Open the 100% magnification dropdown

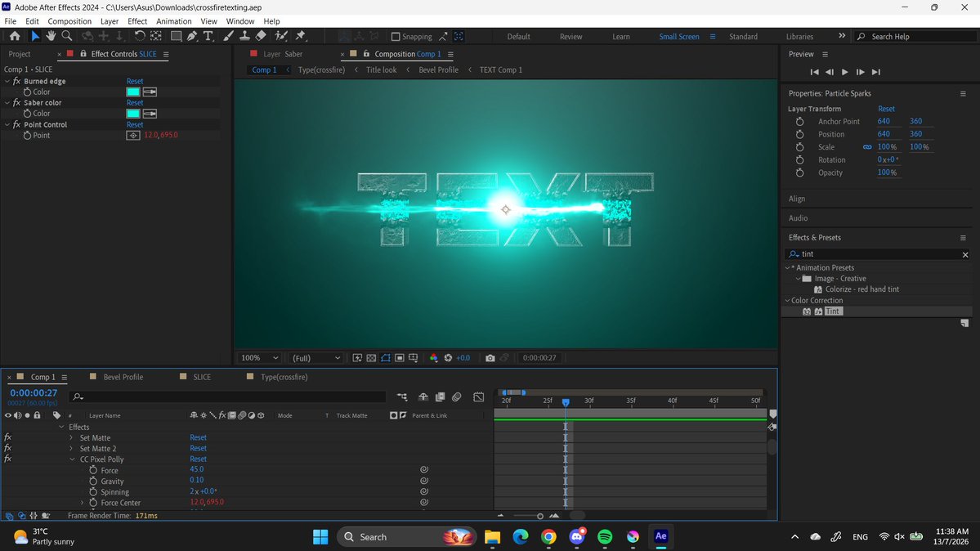[x=259, y=358]
